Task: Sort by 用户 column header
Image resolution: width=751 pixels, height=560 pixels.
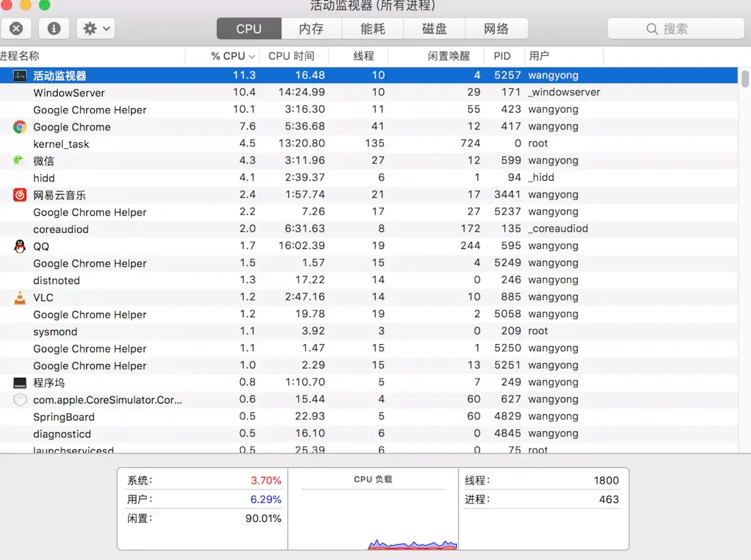Action: point(563,56)
